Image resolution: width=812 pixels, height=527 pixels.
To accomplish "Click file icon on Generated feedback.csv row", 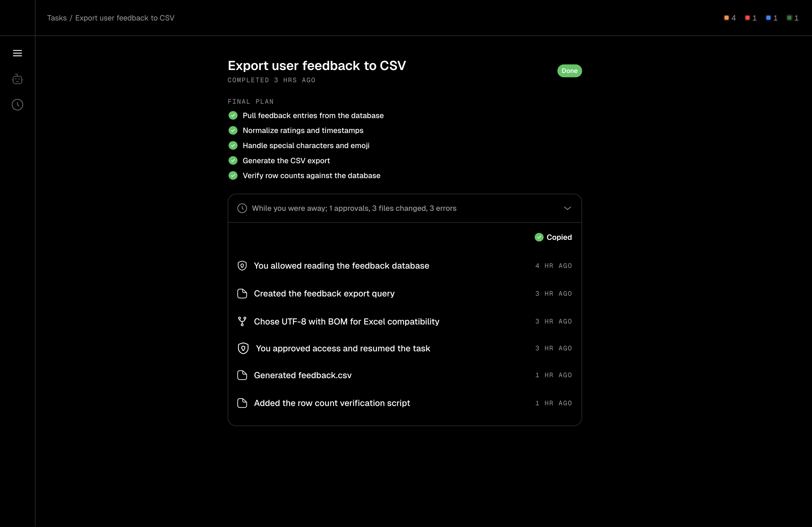I will [x=242, y=375].
